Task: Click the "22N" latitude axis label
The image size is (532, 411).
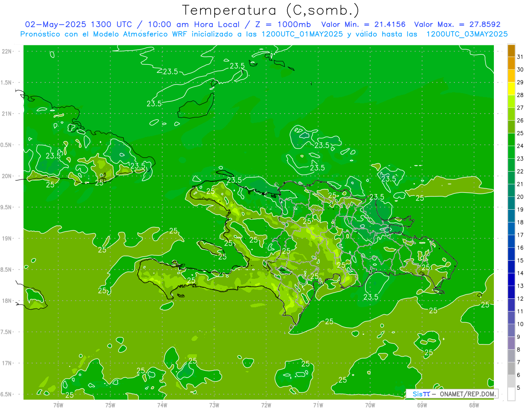Action: pyautogui.click(x=7, y=51)
